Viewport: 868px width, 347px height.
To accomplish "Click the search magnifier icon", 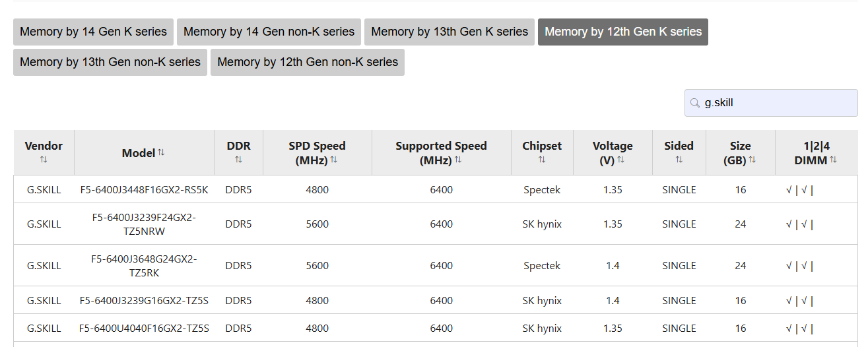I will point(694,103).
